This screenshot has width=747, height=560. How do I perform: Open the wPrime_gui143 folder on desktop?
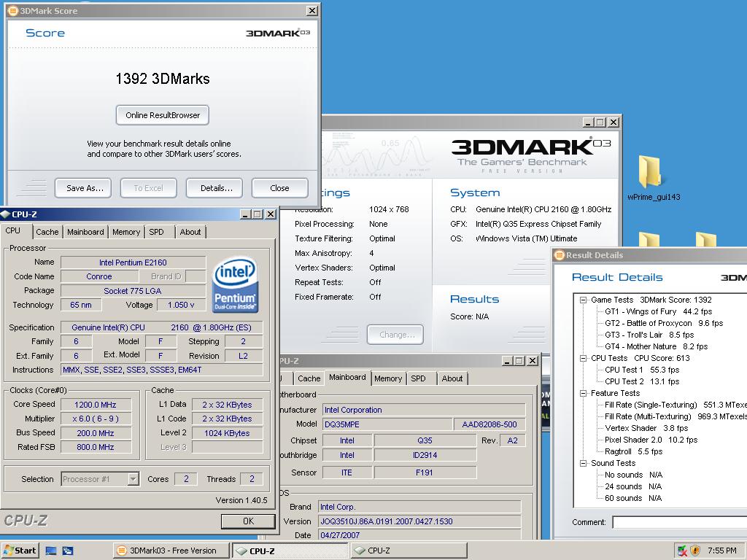click(653, 178)
